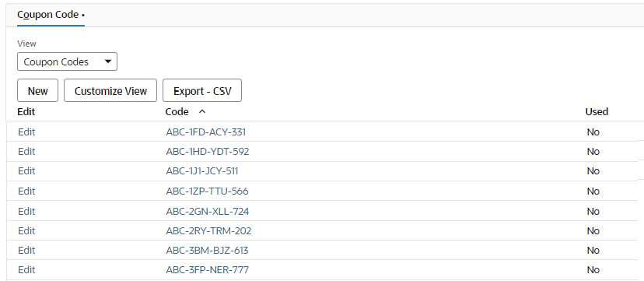Screen dimensions: 644x281
Task: Edit coupon ABC-3FP-NER-777
Action: 26,270
